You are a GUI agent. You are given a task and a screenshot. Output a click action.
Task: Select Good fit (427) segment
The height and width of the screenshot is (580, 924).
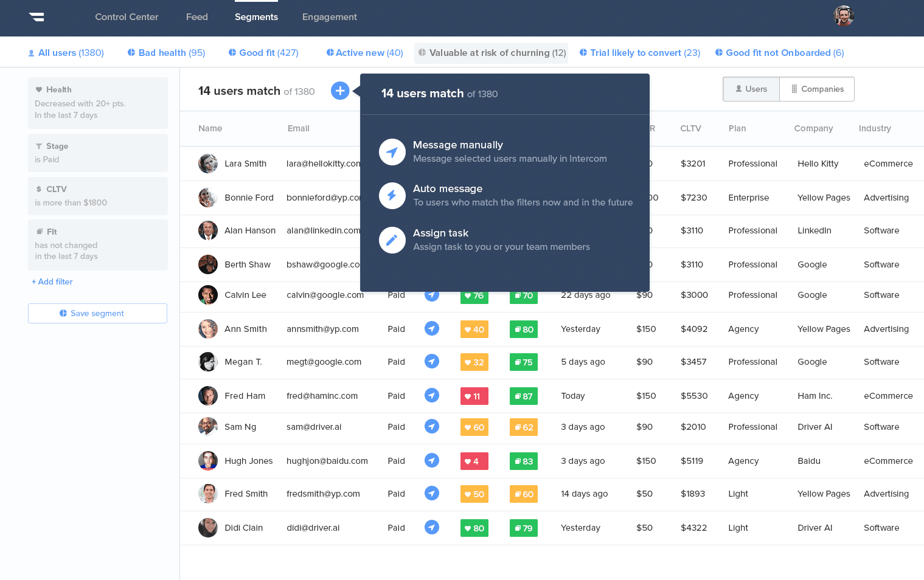pos(263,53)
